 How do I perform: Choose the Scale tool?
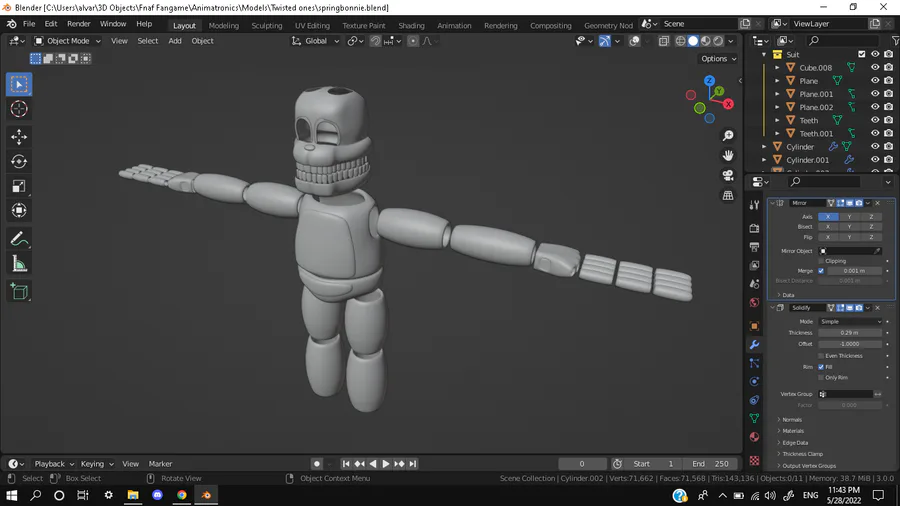coord(19,186)
